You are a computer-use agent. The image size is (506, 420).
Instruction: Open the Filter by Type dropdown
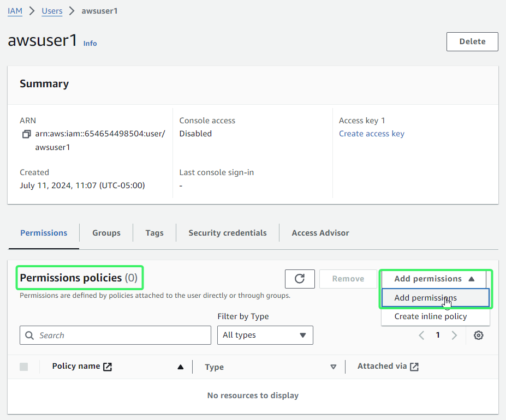point(265,335)
